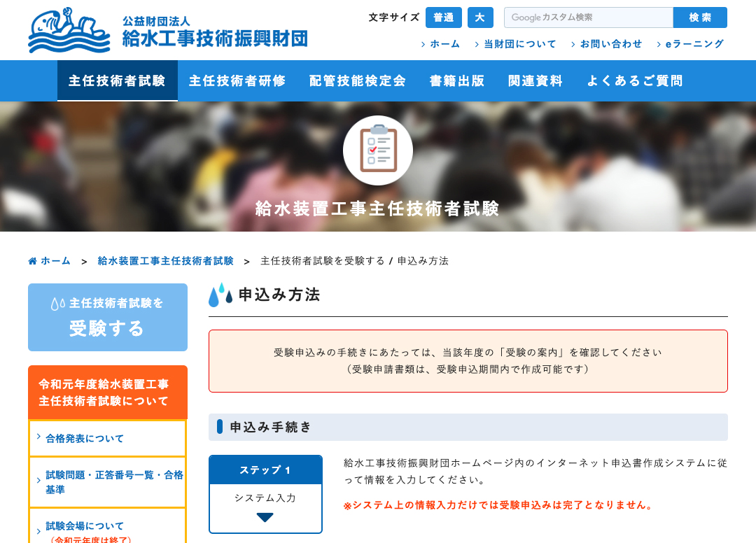Click breadcrumb text 主任技術者試験を受験する / 申込み方法
The height and width of the screenshot is (543, 756).
click(x=354, y=261)
